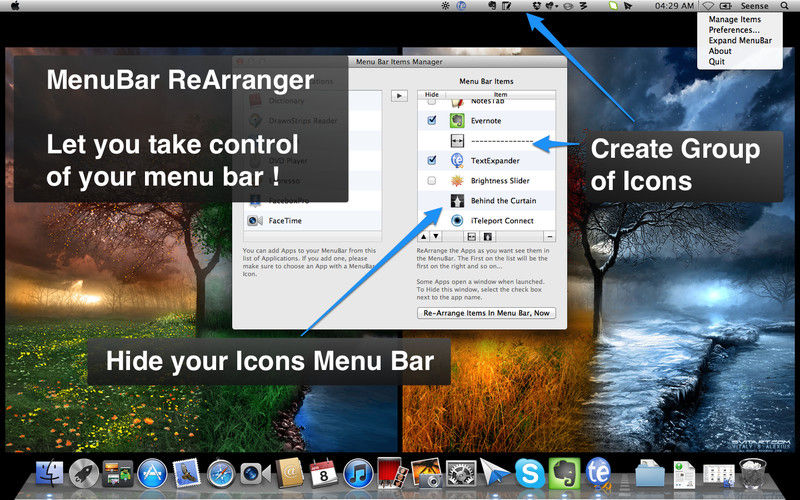
Task: Click the separator arrows icon in the list
Action: pyautogui.click(x=457, y=140)
